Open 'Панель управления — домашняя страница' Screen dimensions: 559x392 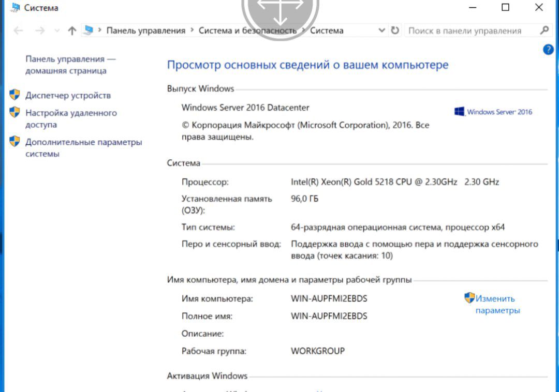tap(70, 65)
